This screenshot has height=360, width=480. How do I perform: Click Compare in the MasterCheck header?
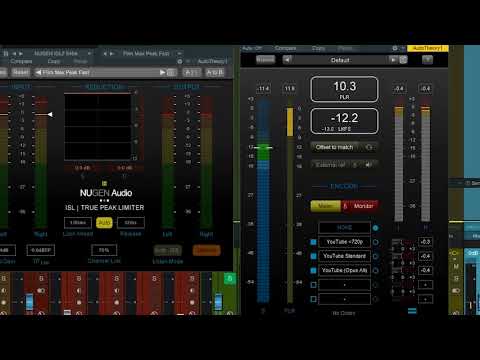[x=285, y=48]
